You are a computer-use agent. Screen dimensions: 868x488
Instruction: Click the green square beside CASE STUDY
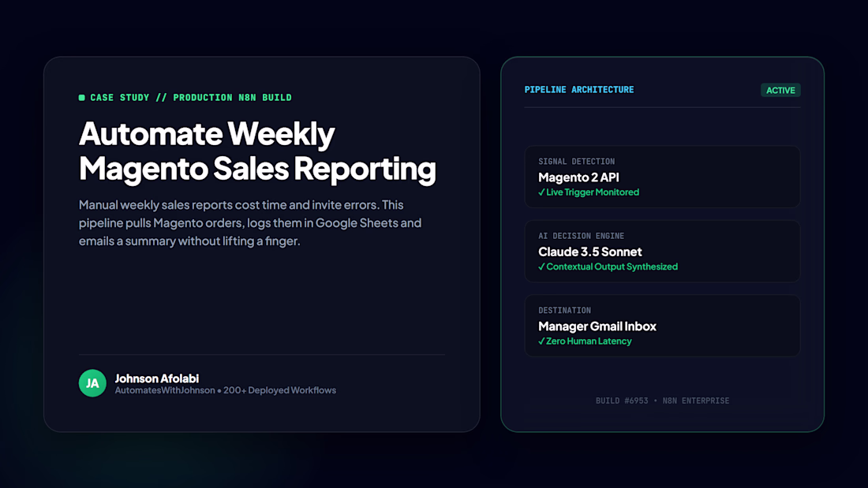tap(82, 98)
